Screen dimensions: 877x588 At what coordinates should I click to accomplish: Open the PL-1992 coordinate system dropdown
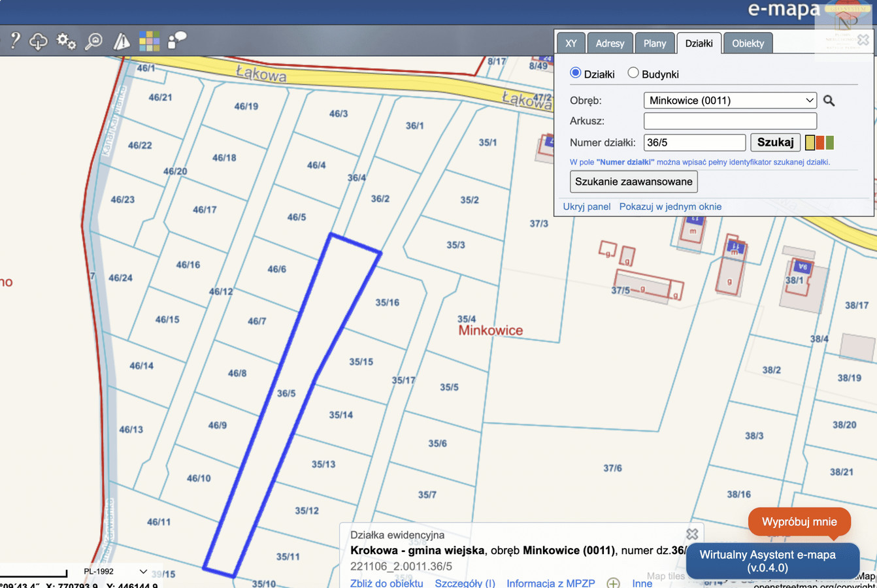pyautogui.click(x=114, y=572)
